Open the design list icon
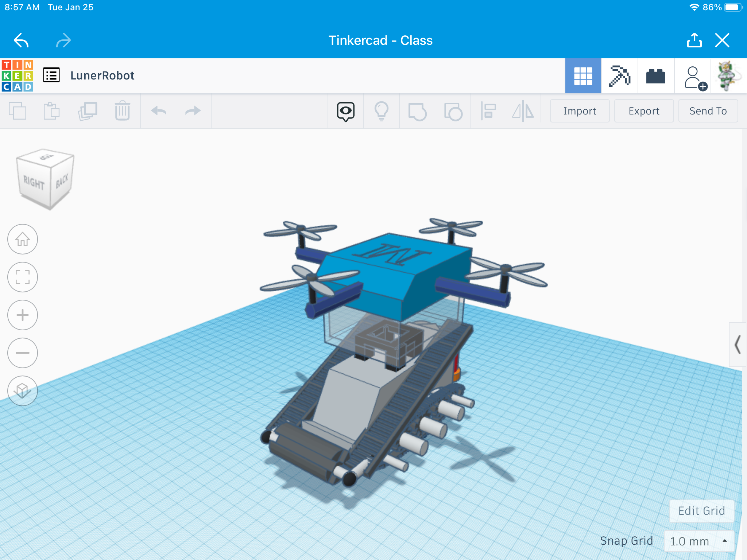Screen dimensions: 747x560 pyautogui.click(x=51, y=75)
